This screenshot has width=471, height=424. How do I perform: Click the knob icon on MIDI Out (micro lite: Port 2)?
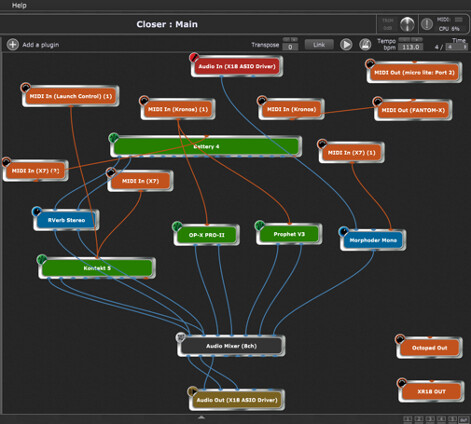(370, 63)
